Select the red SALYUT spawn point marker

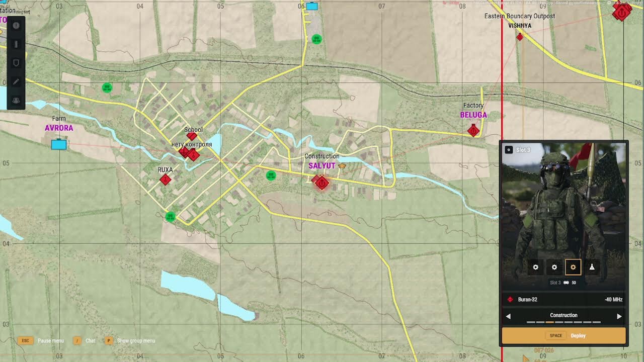coord(321,183)
